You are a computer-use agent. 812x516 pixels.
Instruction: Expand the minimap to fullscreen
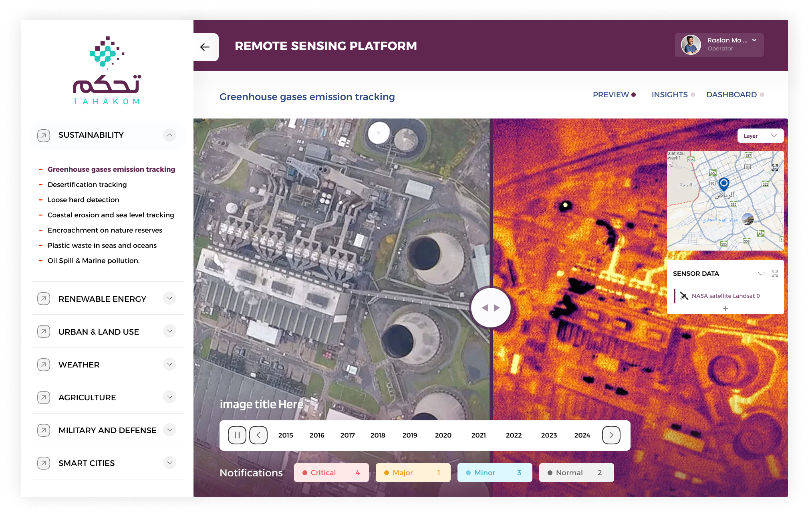pyautogui.click(x=775, y=167)
